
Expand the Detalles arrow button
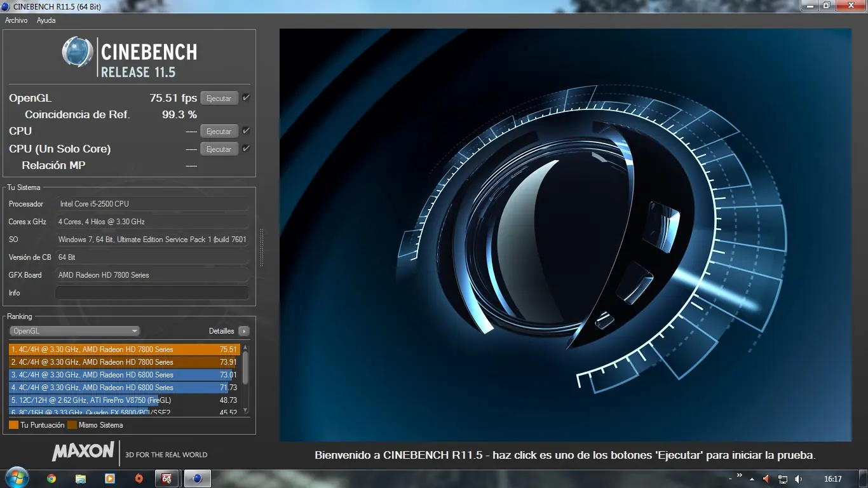click(x=244, y=331)
